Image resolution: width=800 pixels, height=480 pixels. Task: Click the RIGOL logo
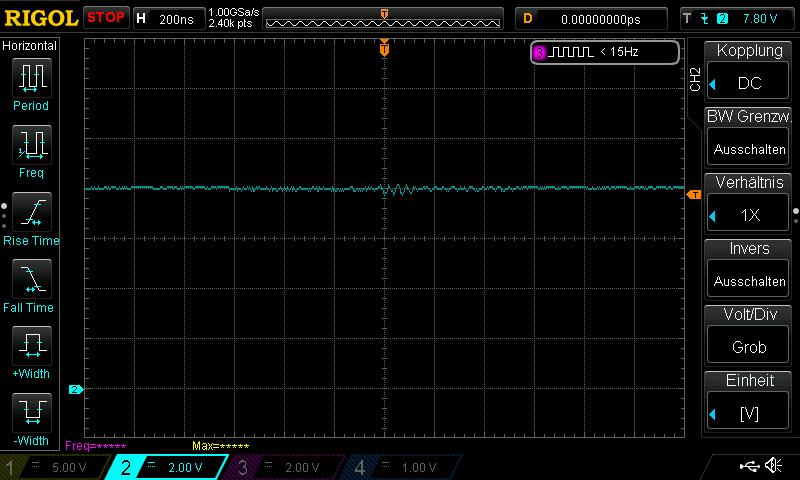tap(41, 18)
